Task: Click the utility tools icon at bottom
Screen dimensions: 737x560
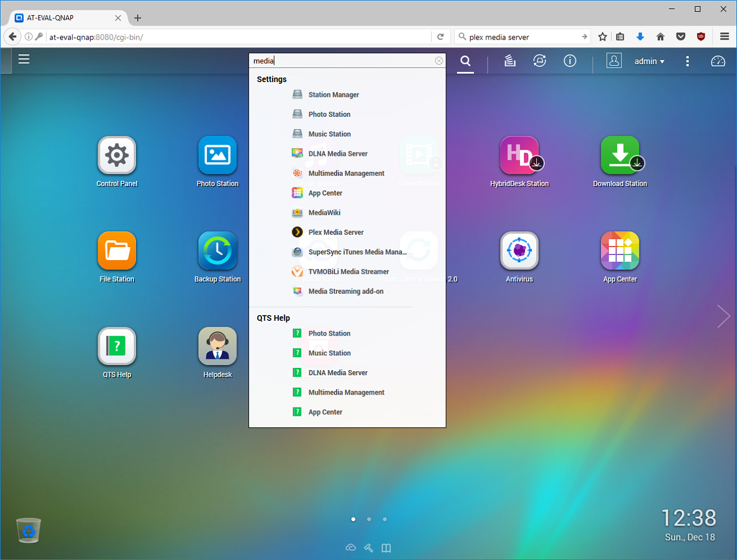Action: 369,548
